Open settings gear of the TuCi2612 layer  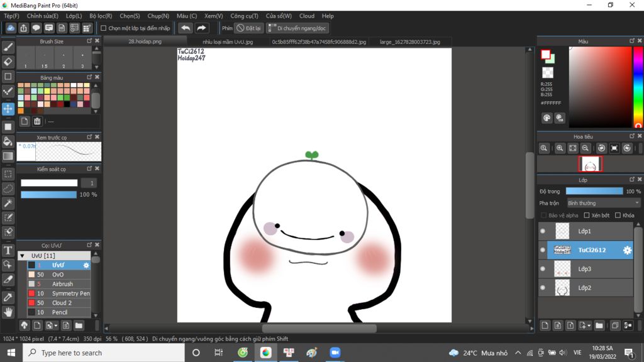pyautogui.click(x=627, y=250)
